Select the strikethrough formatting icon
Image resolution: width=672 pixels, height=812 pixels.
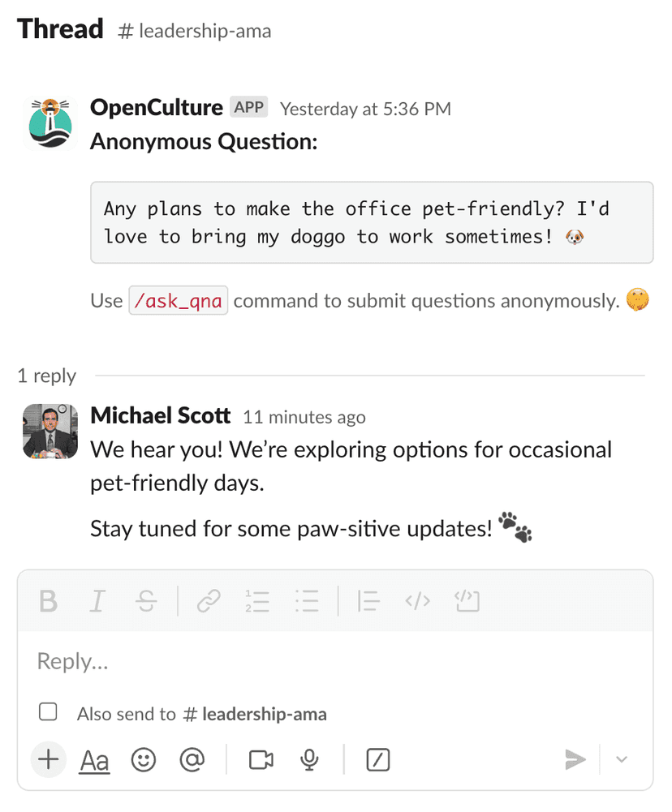pos(144,601)
